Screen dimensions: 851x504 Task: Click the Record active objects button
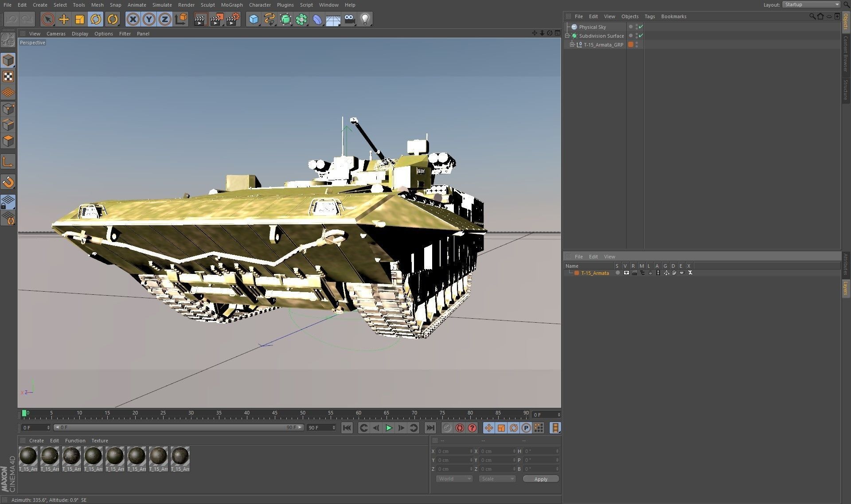point(447,428)
